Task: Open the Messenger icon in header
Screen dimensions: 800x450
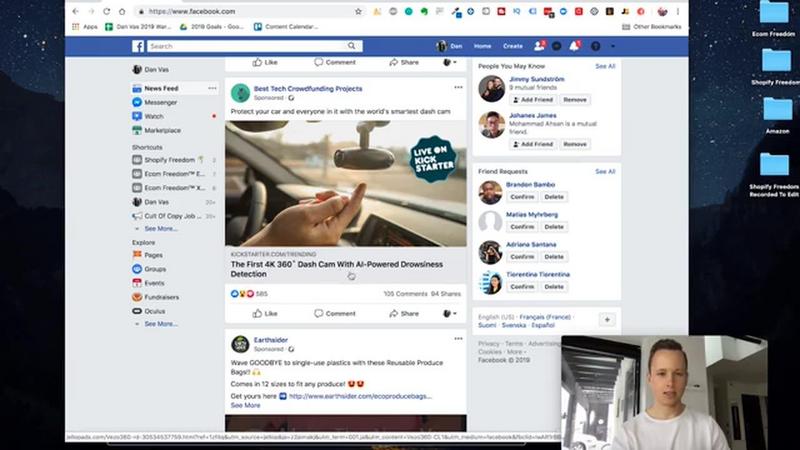Action: coord(557,46)
